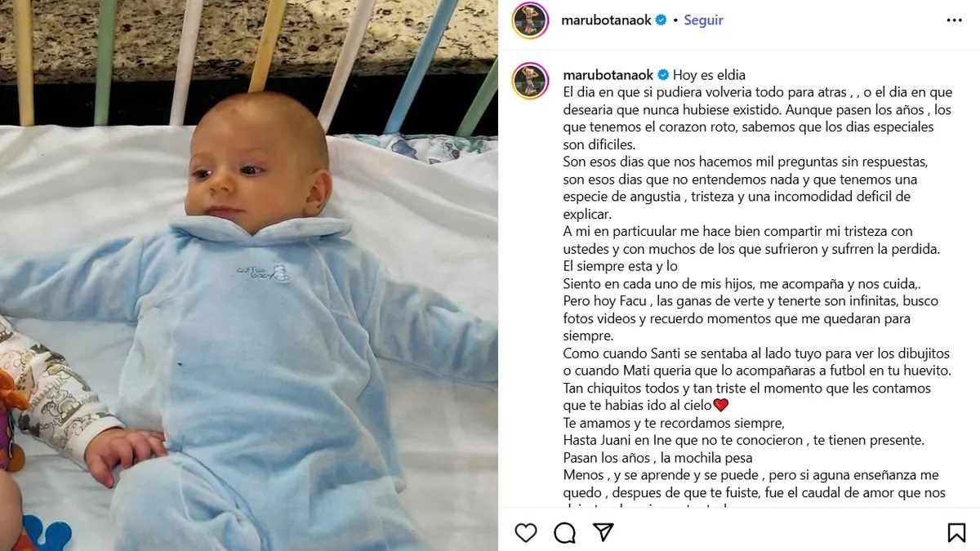
Task: Click Seguir to follow account
Action: pyautogui.click(x=703, y=20)
